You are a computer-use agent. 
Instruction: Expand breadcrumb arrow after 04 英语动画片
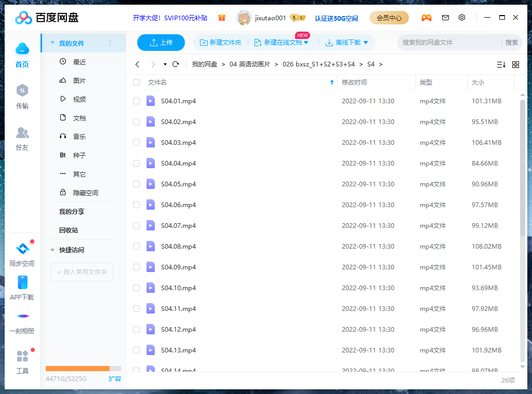coord(276,64)
